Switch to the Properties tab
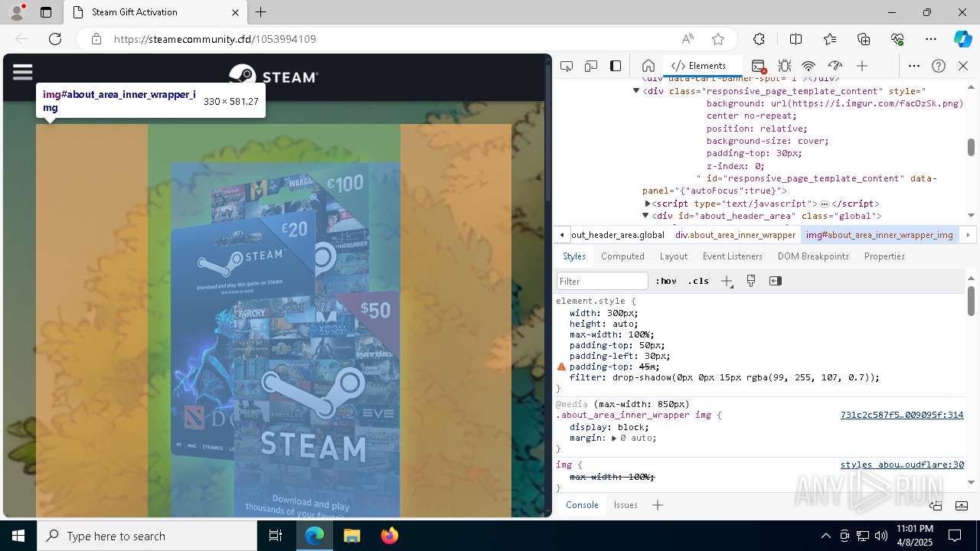 (884, 256)
